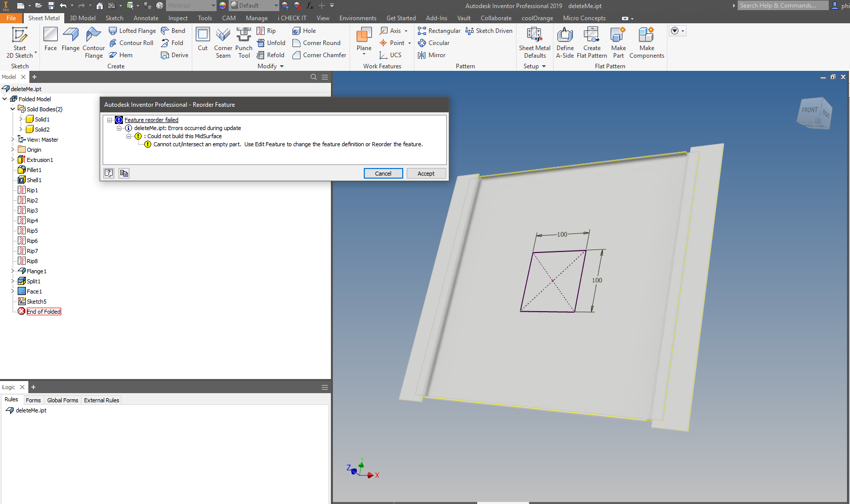Switch to the 3D Model ribbon tab

pyautogui.click(x=82, y=18)
